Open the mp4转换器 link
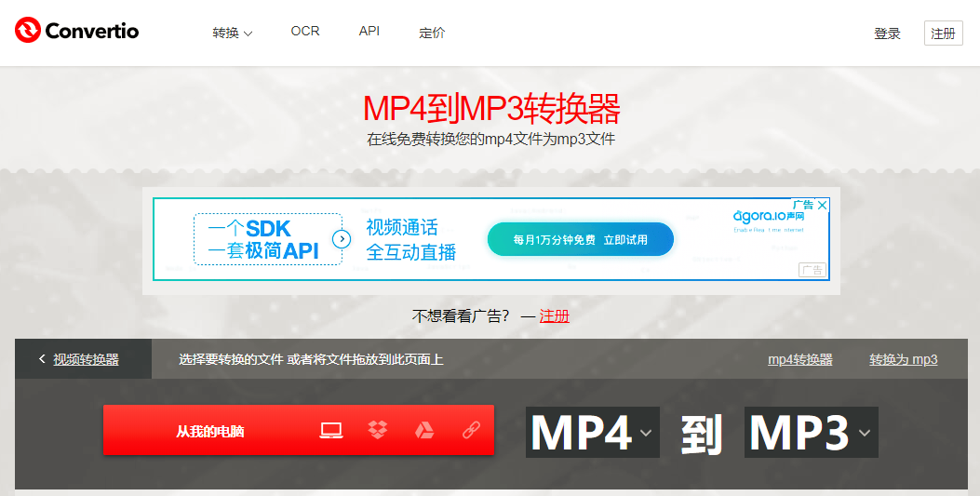The height and width of the screenshot is (496, 980). [x=800, y=360]
